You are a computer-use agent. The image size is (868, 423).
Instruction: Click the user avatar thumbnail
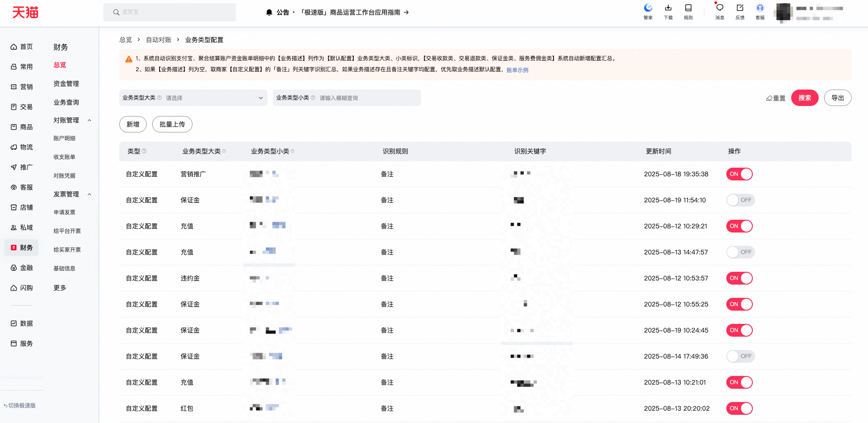pos(783,12)
